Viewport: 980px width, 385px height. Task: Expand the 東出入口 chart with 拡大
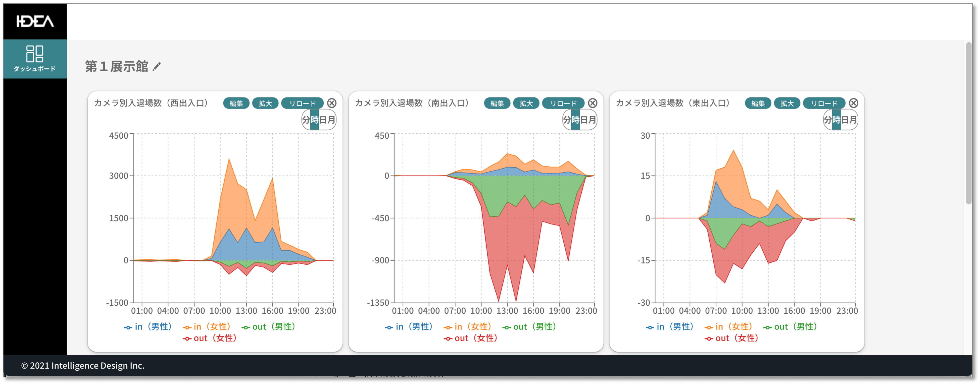pos(787,103)
